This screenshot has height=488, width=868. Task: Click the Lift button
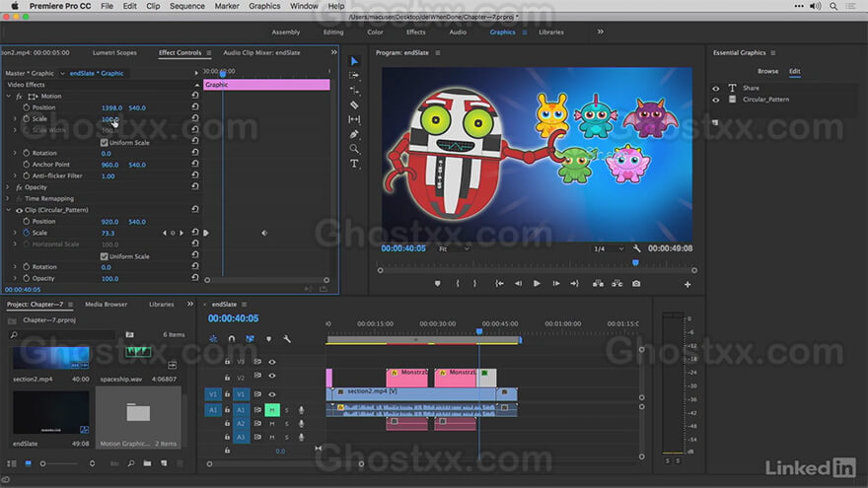598,283
